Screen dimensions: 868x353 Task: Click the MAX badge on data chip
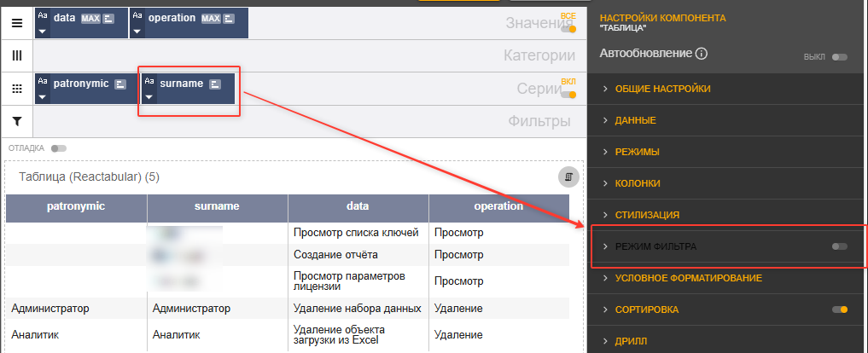click(x=90, y=18)
